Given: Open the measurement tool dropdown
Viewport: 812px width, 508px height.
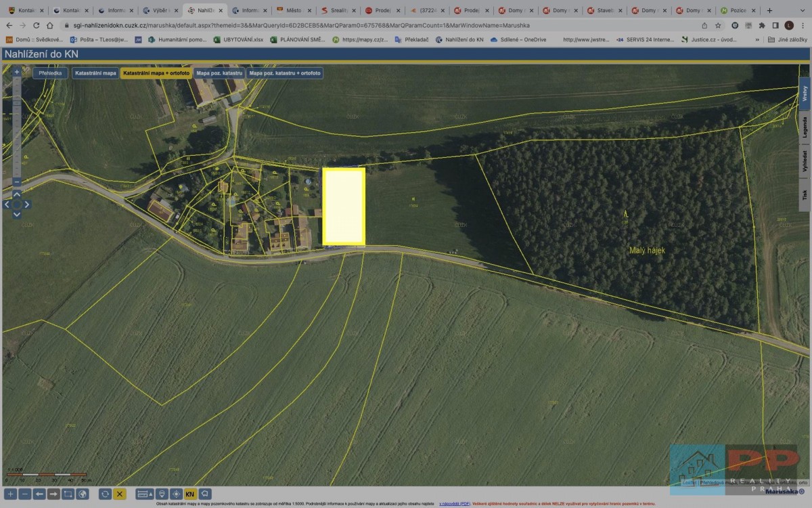Looking at the screenshot, I should click(x=145, y=494).
